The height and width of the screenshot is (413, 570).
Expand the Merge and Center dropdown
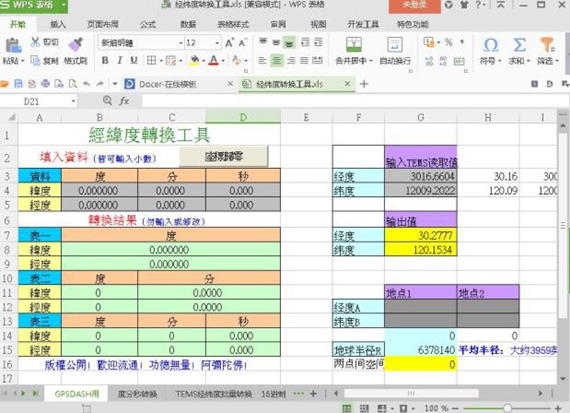point(371,61)
